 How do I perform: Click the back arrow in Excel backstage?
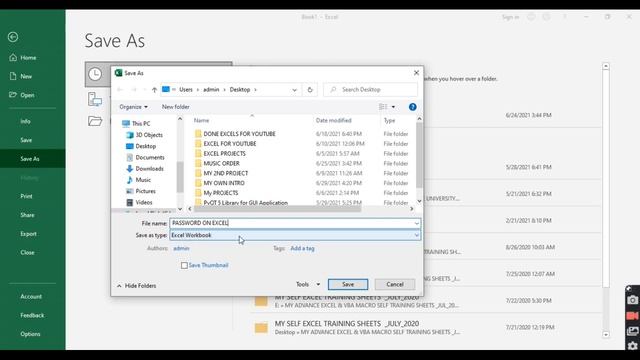coord(13,37)
